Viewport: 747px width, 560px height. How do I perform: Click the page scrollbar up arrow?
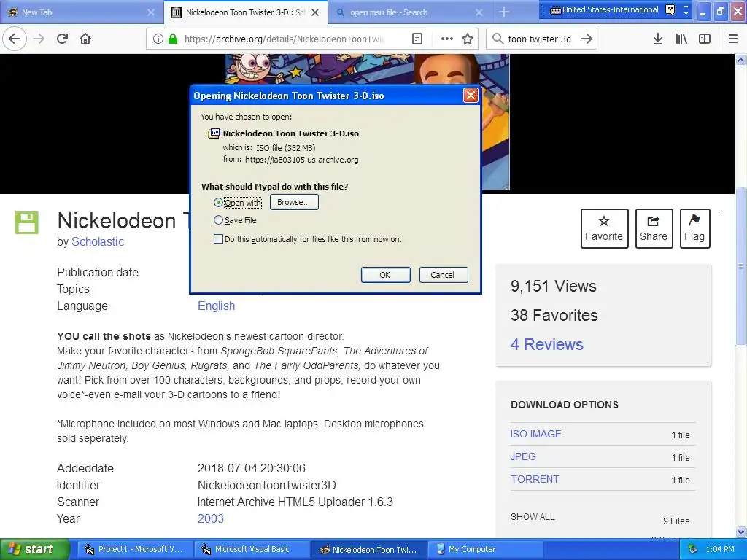[x=741, y=60]
